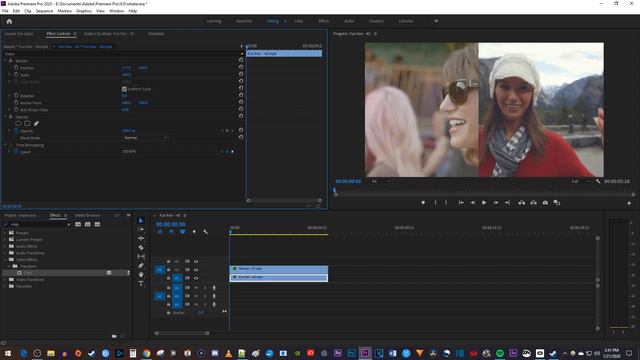This screenshot has height=360, width=640.
Task: Click the Effects search field
Action: [x=37, y=224]
